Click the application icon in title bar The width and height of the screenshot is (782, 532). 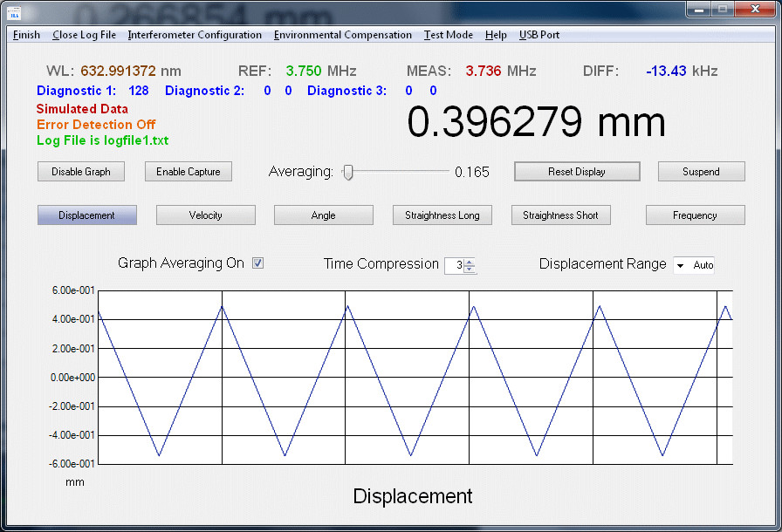[14, 12]
